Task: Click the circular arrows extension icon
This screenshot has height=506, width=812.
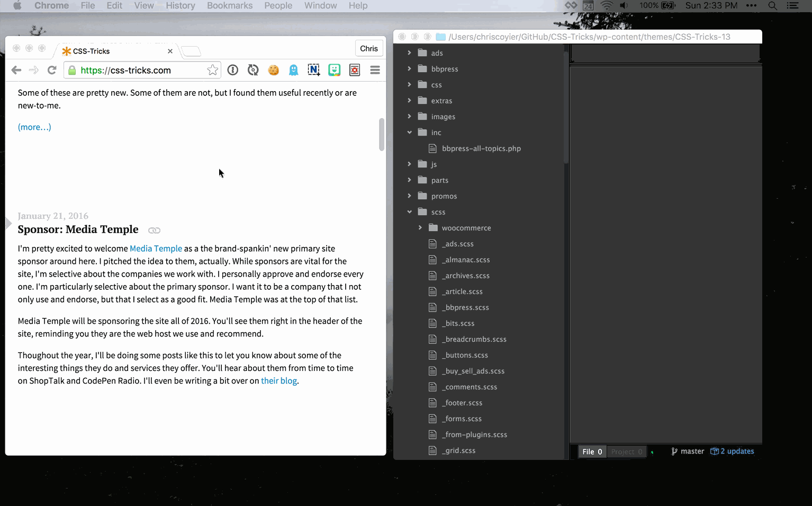Action: point(253,70)
